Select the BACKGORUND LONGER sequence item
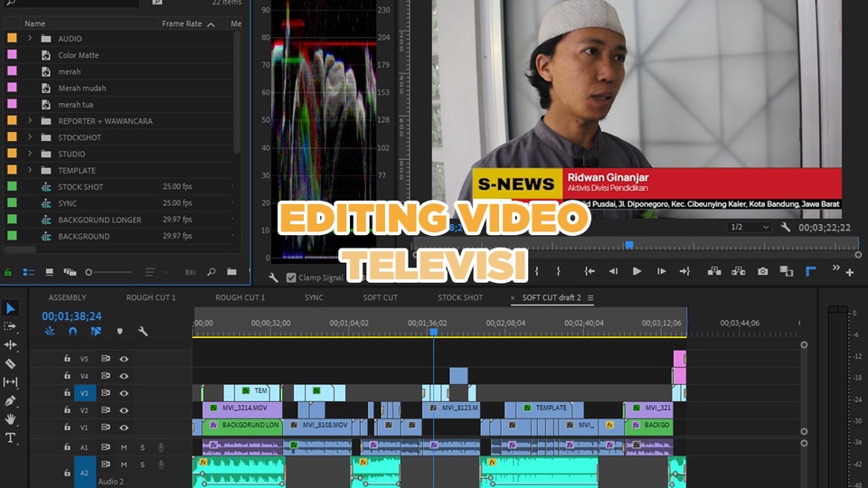868x488 pixels. (99, 220)
